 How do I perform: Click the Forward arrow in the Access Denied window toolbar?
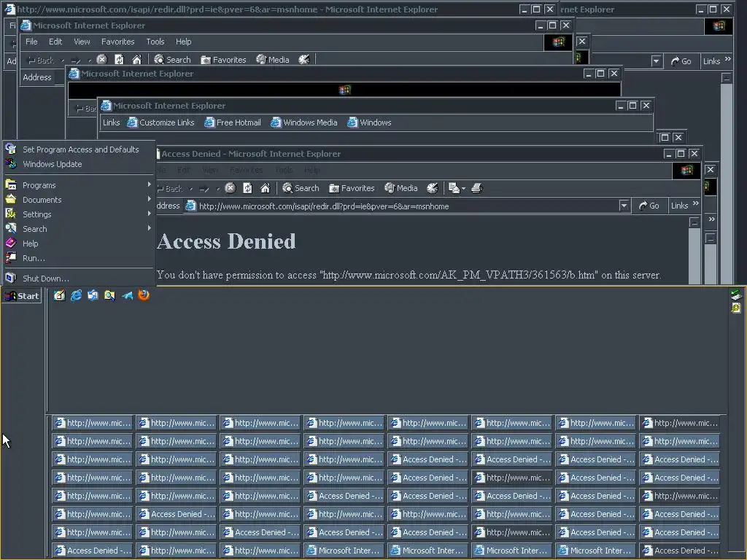click(x=204, y=189)
